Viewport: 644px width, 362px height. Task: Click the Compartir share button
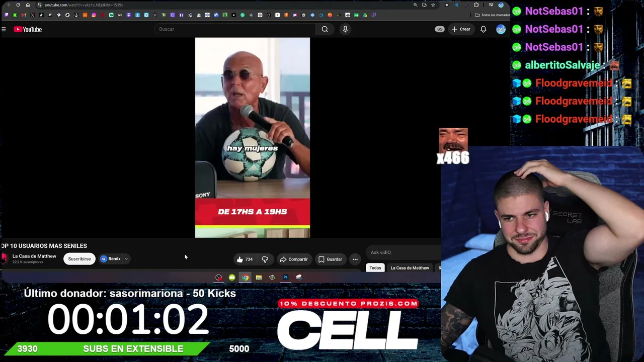pos(293,259)
